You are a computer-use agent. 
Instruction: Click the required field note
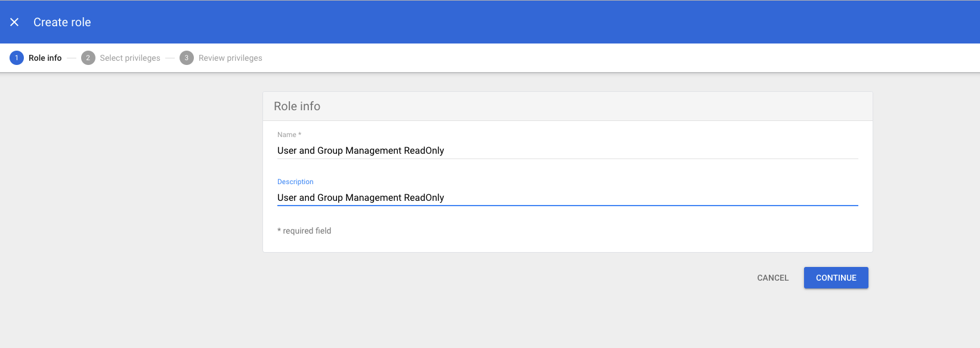[x=304, y=231]
